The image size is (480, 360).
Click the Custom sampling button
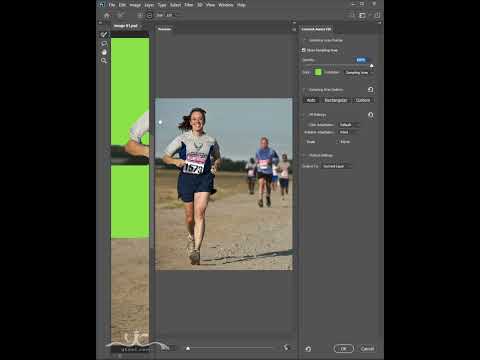pyautogui.click(x=363, y=100)
